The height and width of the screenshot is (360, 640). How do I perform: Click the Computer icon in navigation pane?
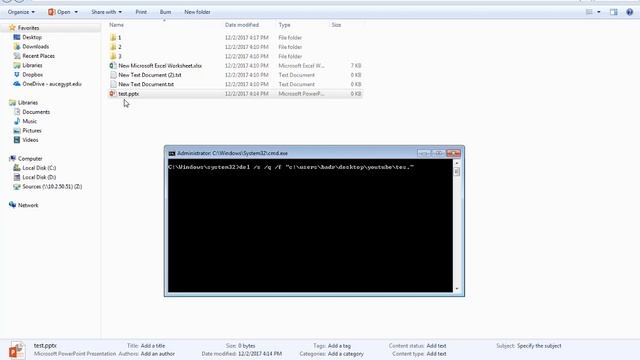12,158
